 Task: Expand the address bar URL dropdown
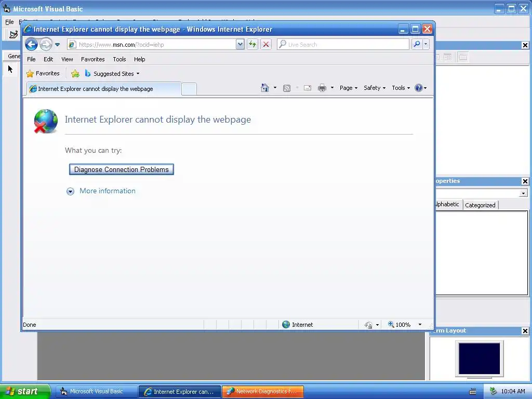[240, 45]
